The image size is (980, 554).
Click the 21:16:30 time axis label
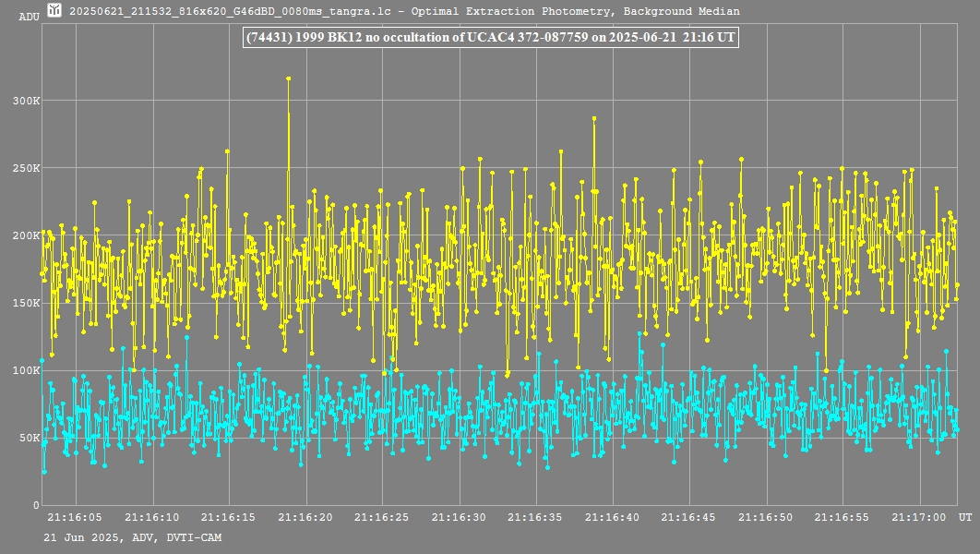459,518
